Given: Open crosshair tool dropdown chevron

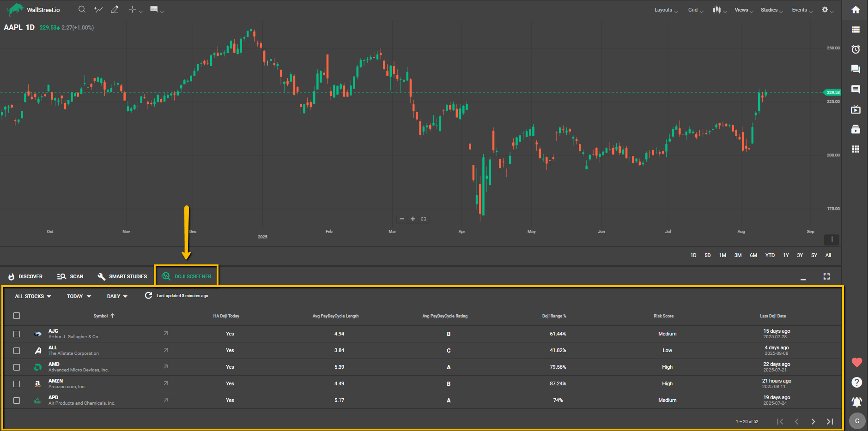Looking at the screenshot, I should [141, 11].
